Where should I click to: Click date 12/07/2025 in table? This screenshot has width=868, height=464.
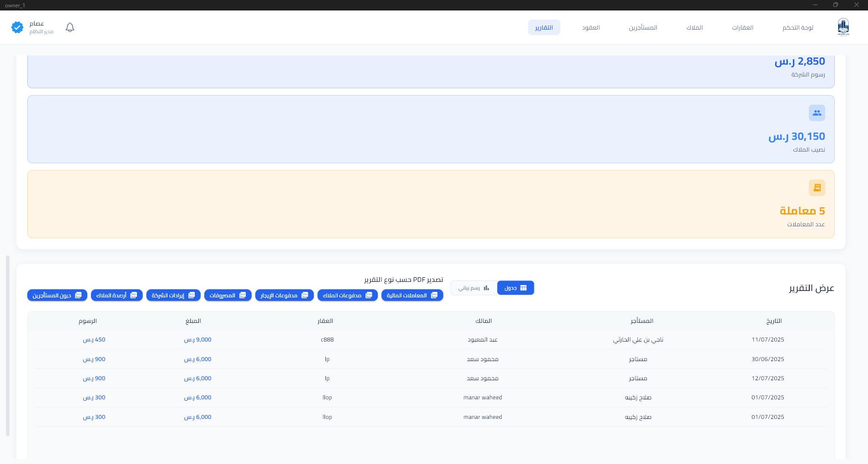point(768,378)
